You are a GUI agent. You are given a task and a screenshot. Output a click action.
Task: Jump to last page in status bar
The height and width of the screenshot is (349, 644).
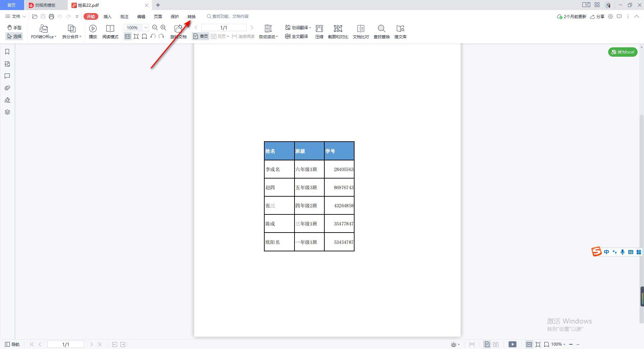100,344
